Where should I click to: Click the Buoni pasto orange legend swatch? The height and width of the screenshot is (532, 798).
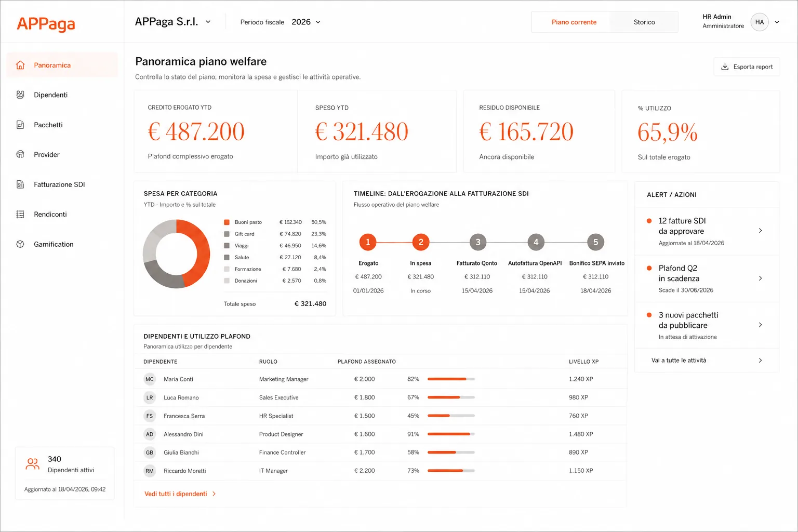pos(227,222)
